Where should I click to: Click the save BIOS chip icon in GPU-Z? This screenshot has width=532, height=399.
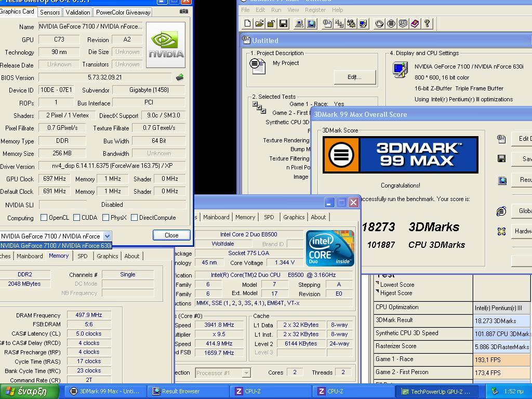coord(180,77)
